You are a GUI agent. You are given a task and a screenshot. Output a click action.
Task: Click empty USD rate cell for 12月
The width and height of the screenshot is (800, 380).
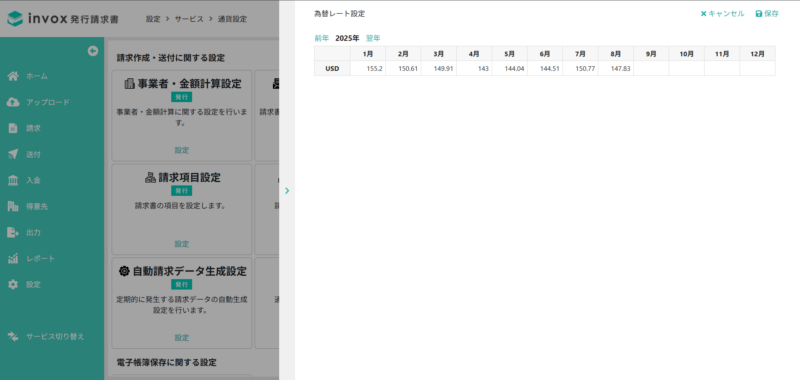758,68
